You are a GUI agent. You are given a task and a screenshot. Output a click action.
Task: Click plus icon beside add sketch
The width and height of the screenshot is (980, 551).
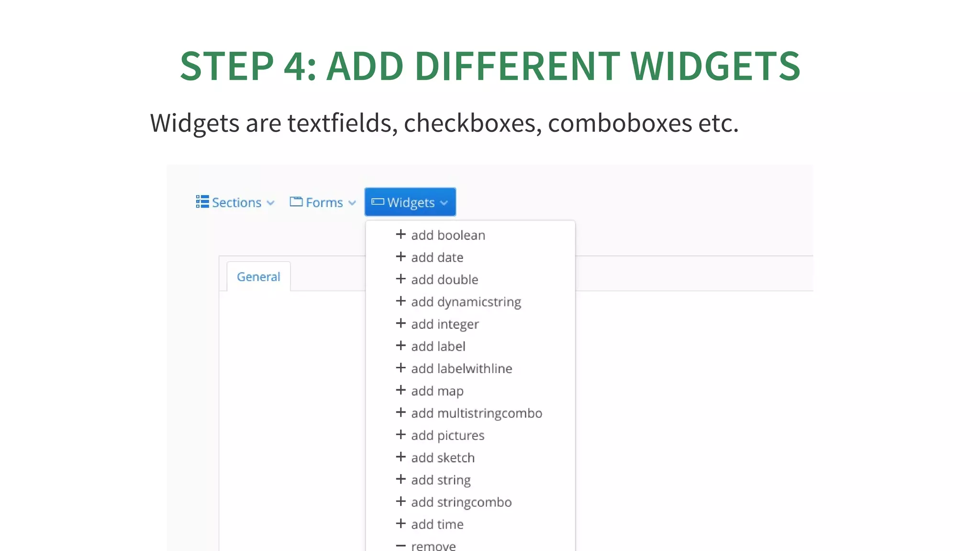[401, 457]
